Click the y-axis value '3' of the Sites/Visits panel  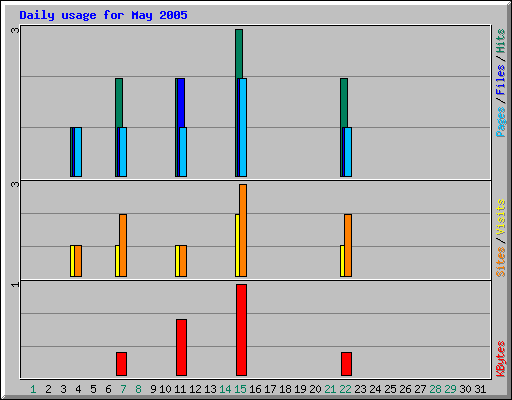pyautogui.click(x=15, y=184)
